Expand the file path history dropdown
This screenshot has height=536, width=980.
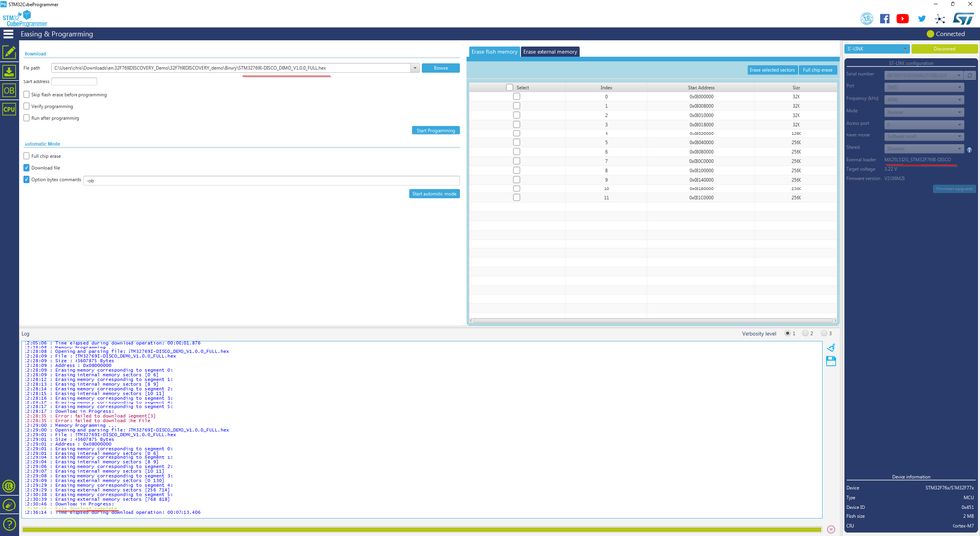tap(414, 68)
